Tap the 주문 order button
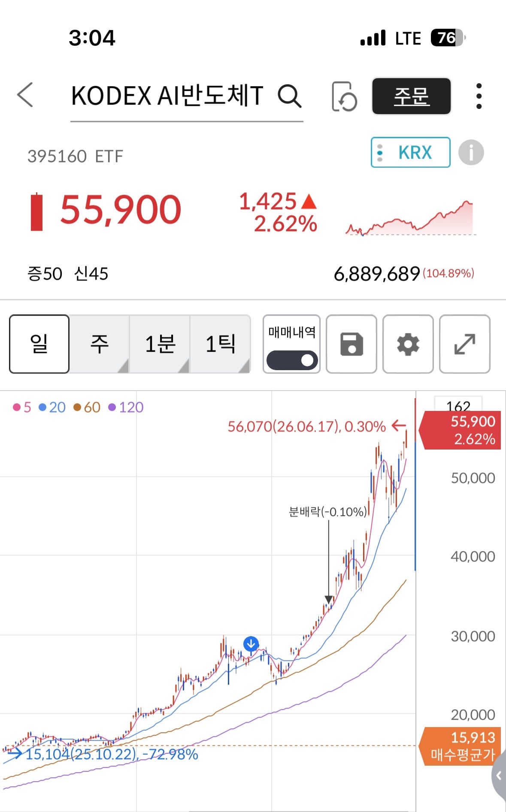Viewport: 506px width, 812px height. pyautogui.click(x=411, y=96)
